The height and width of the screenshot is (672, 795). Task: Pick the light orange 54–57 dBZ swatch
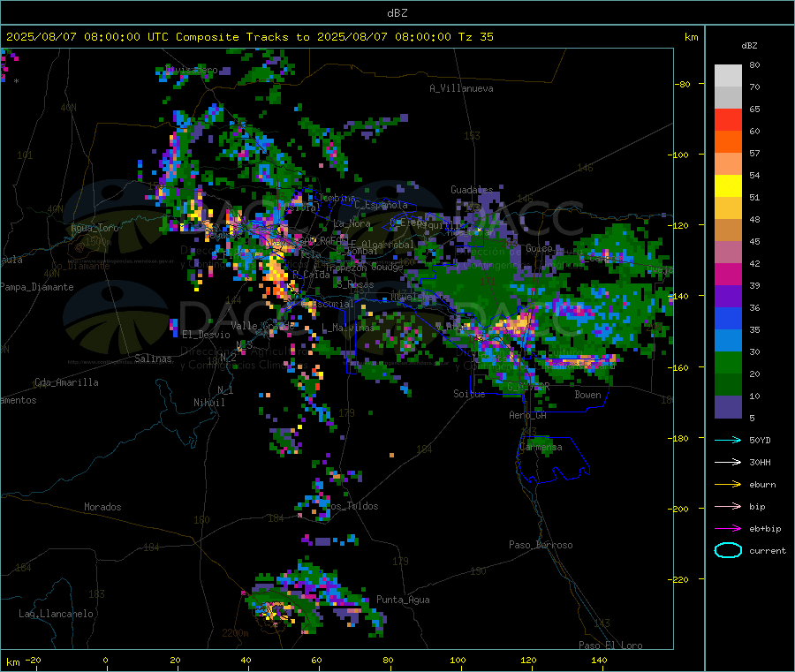[x=728, y=164]
